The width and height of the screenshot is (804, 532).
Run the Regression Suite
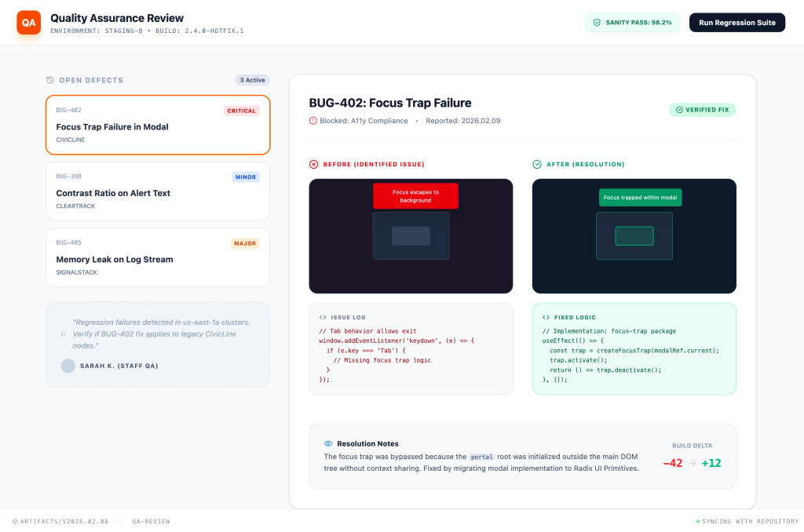coord(736,23)
